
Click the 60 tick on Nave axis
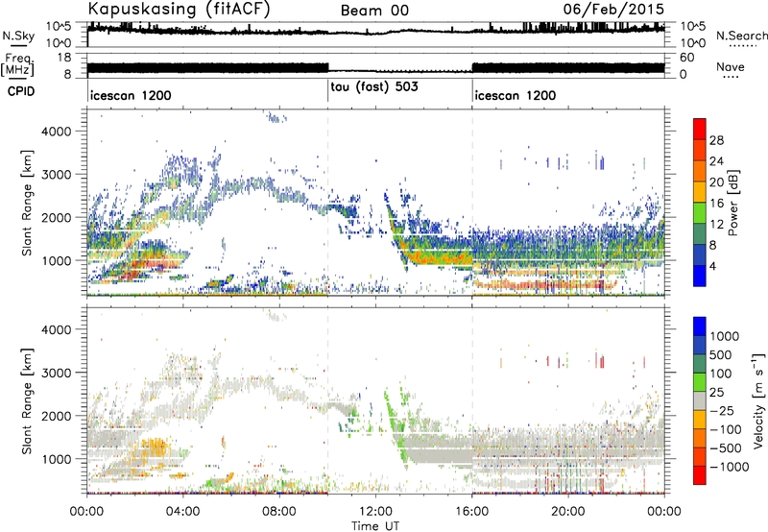[686, 58]
